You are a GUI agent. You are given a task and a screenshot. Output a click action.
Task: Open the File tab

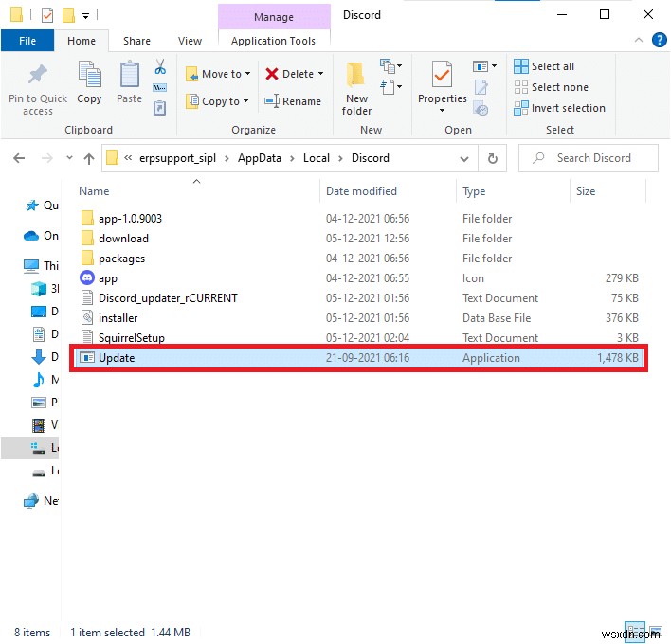(27, 41)
